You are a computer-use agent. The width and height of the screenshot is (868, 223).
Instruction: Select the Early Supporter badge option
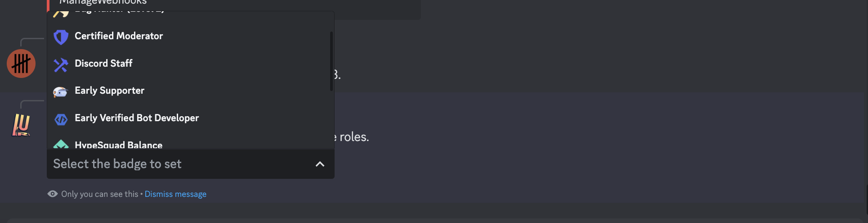pos(109,91)
